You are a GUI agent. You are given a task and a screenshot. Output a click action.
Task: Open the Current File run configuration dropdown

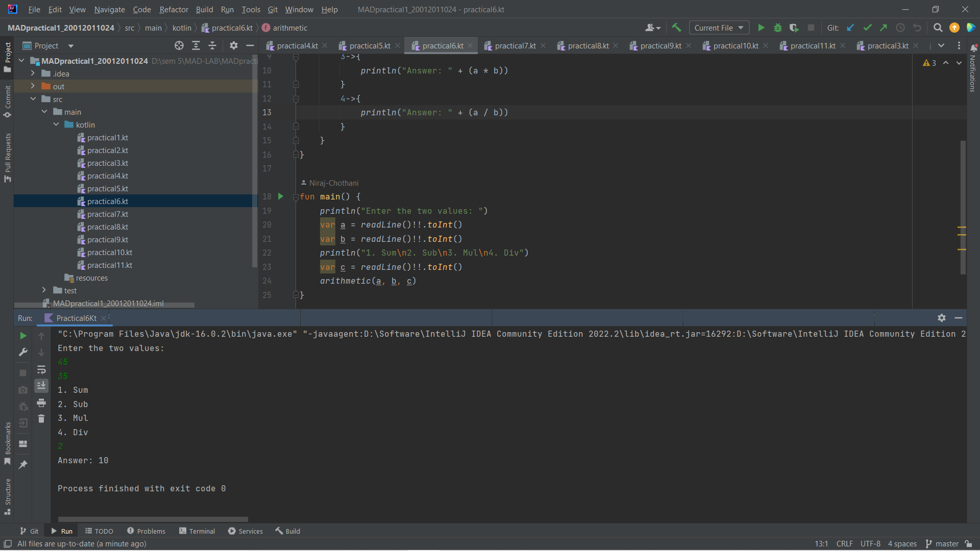719,28
